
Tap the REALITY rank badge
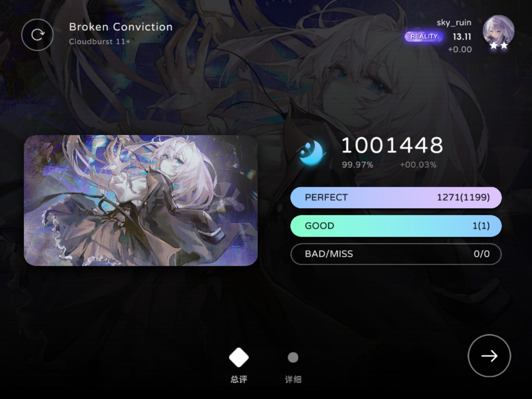coord(424,36)
